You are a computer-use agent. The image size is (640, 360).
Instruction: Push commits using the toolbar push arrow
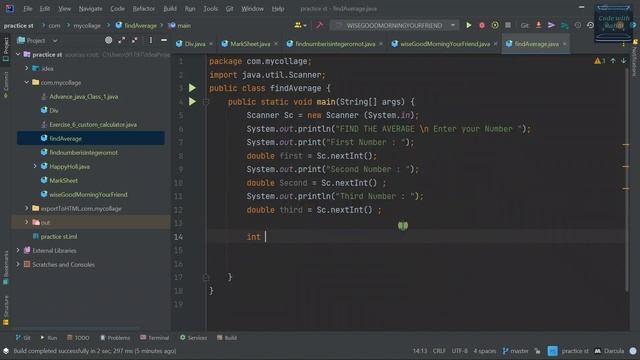pyautogui.click(x=551, y=25)
